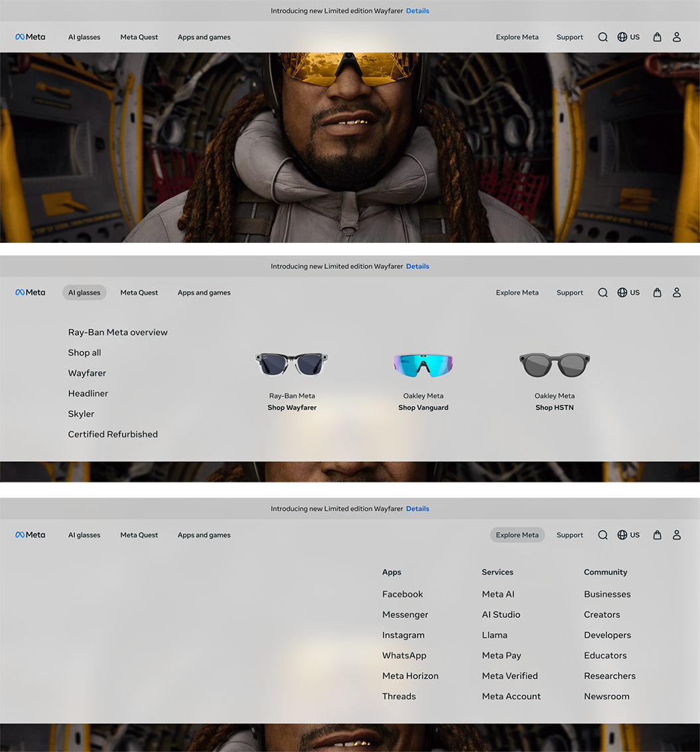Open Meta AI under Services
This screenshot has width=700, height=752.
[x=498, y=594]
